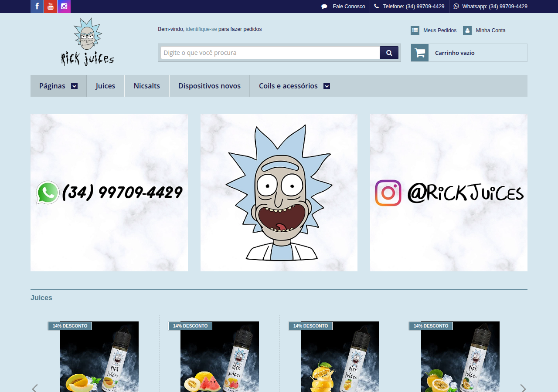Image resolution: width=558 pixels, height=392 pixels.
Task: Open the YouTube social icon
Action: coord(51,6)
